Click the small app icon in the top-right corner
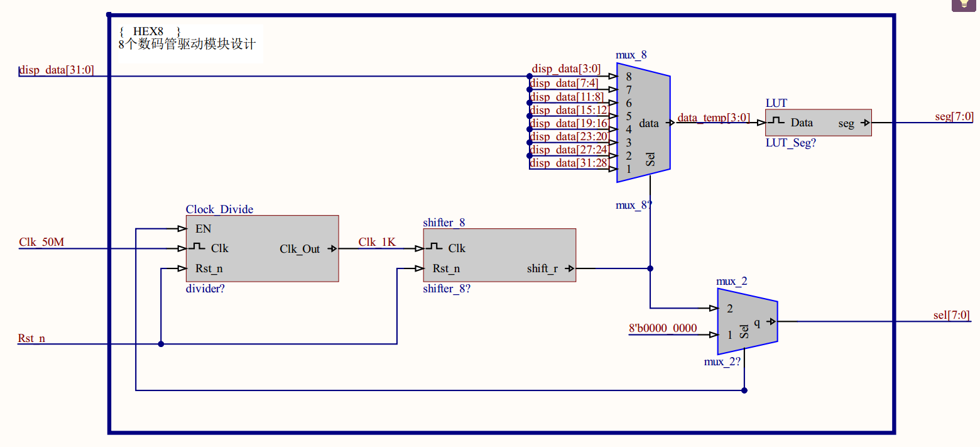Image resolution: width=980 pixels, height=447 pixels. tap(963, 4)
